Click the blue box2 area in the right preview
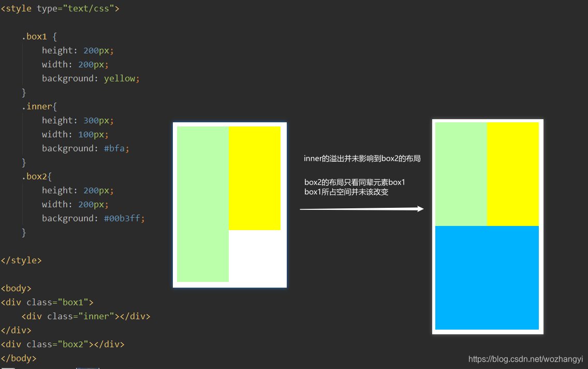The image size is (588, 369). [487, 278]
